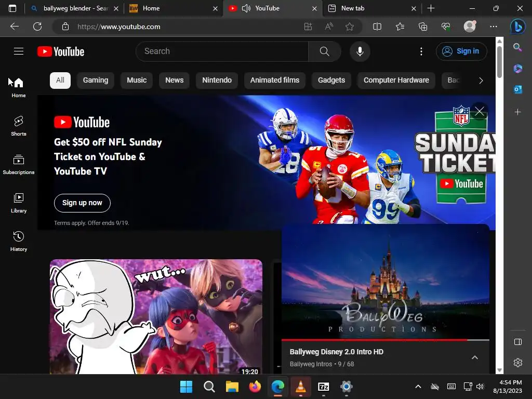The height and width of the screenshot is (399, 532).
Task: Open sidebar search icon in Edge
Action: (517, 47)
